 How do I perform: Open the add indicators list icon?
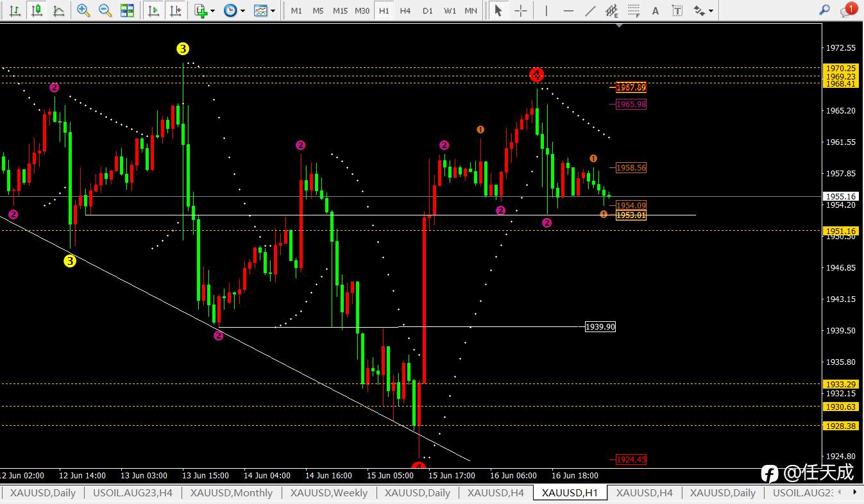(x=201, y=10)
